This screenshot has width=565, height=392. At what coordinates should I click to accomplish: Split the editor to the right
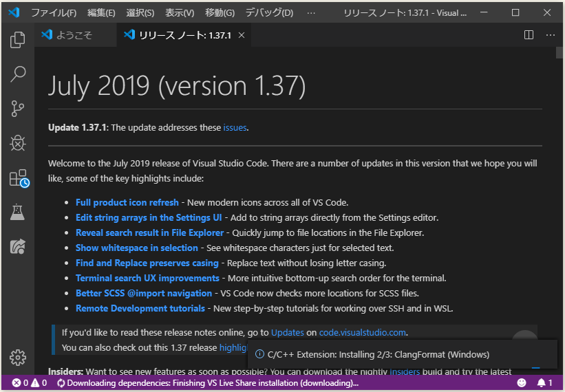coord(529,35)
